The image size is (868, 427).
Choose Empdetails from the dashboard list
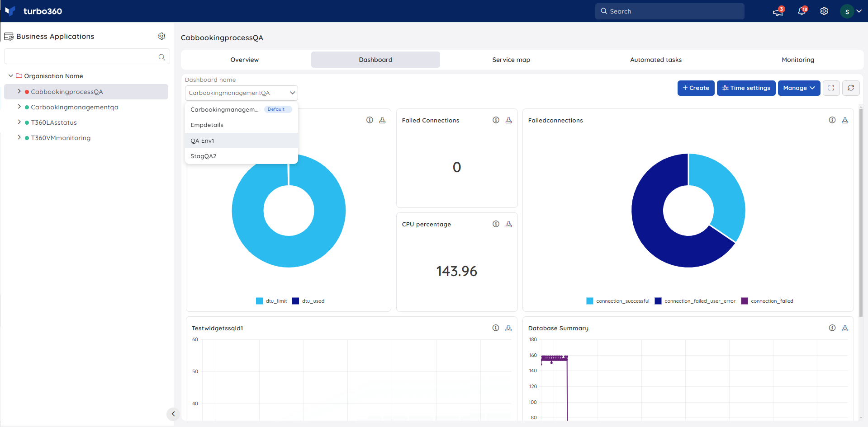[242, 125]
